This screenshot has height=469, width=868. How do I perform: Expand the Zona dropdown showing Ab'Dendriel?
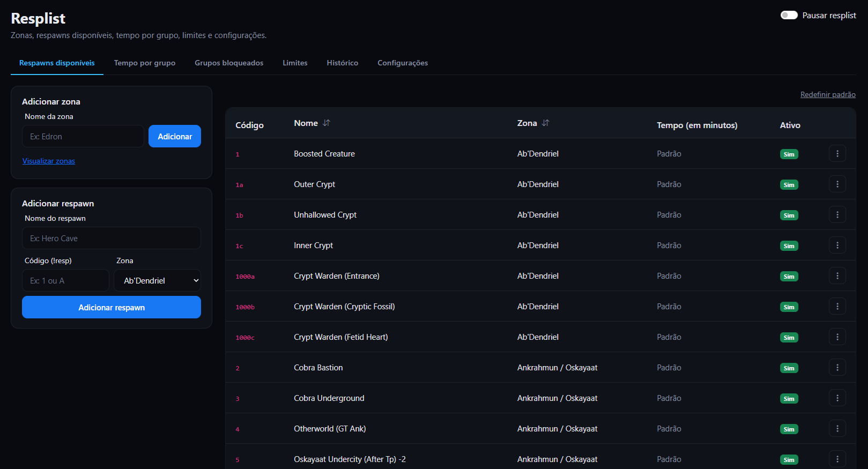click(x=157, y=280)
